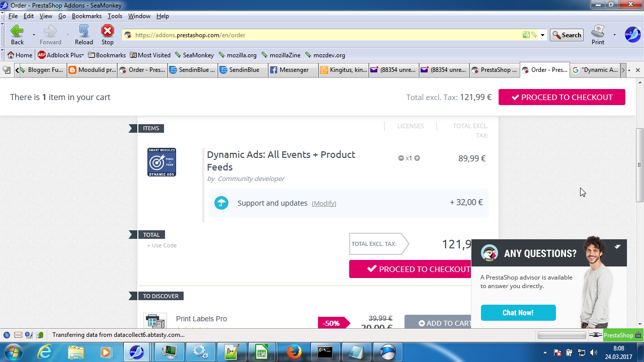Viewport: 644px width, 362px height.
Task: Increase license quantity with the plus icon
Action: [417, 158]
